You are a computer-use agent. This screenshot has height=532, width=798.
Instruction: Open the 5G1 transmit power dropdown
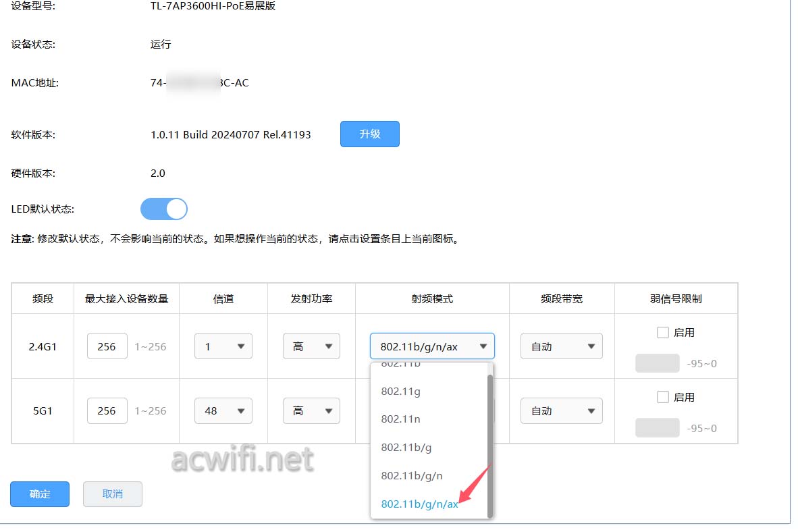(311, 411)
